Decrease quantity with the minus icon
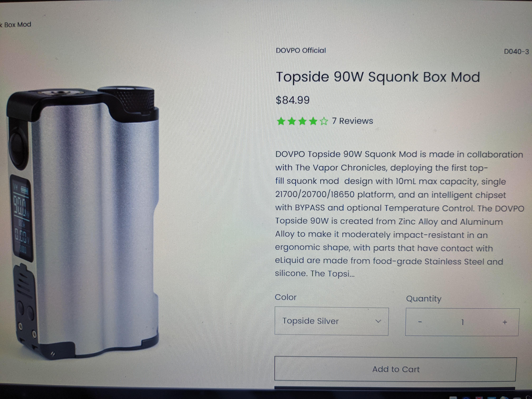This screenshot has width=532, height=399. 420,322
